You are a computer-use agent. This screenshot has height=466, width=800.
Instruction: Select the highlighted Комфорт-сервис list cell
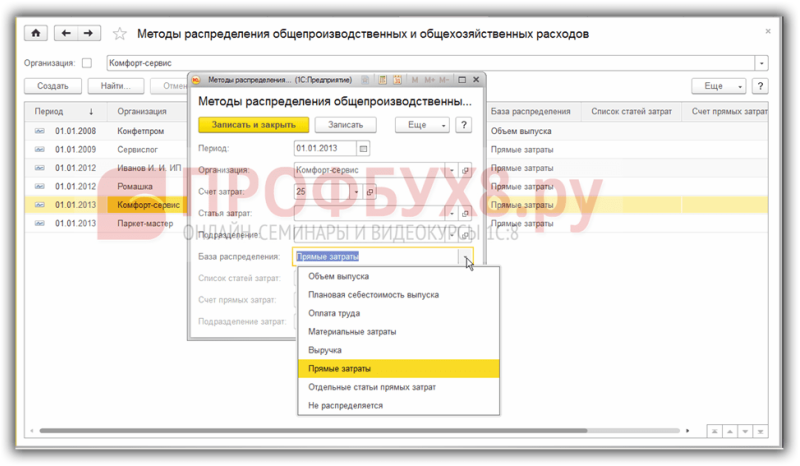(147, 205)
